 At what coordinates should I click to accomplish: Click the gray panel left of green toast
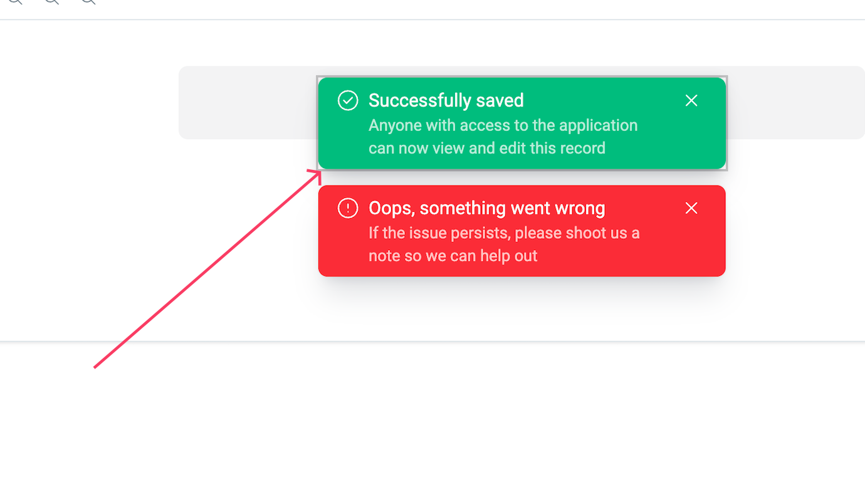pyautogui.click(x=248, y=103)
